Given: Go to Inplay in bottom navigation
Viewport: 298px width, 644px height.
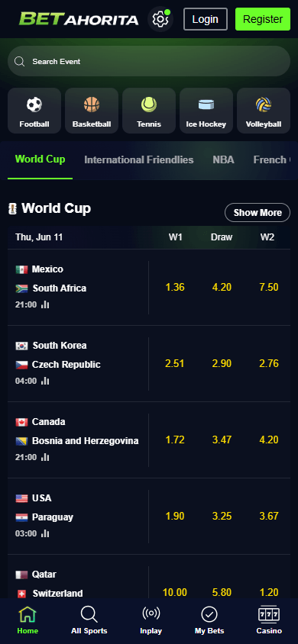Looking at the screenshot, I should point(151,620).
